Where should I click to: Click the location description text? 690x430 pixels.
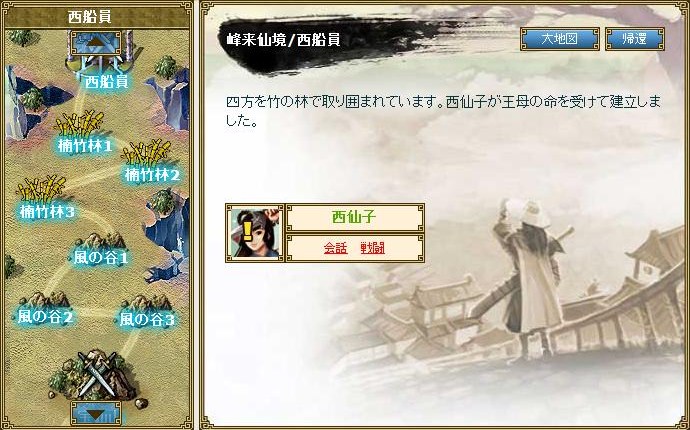click(x=443, y=111)
